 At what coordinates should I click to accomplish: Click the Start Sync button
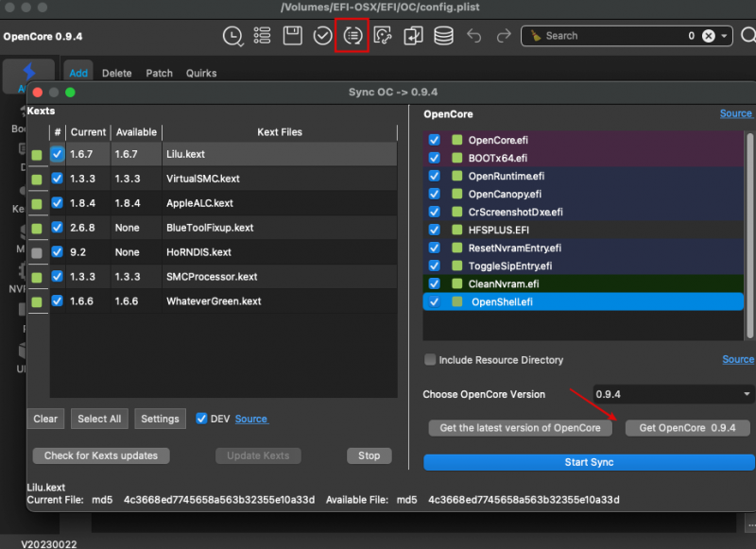pyautogui.click(x=589, y=462)
